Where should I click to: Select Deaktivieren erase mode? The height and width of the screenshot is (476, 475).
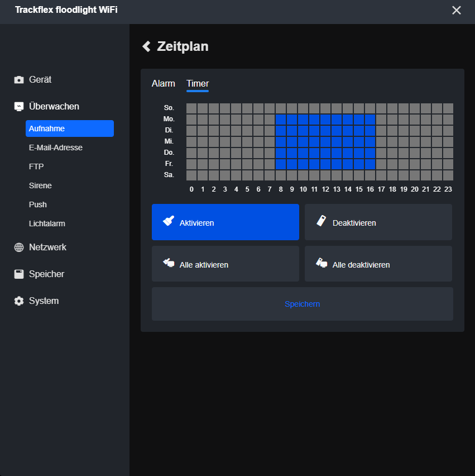point(378,222)
